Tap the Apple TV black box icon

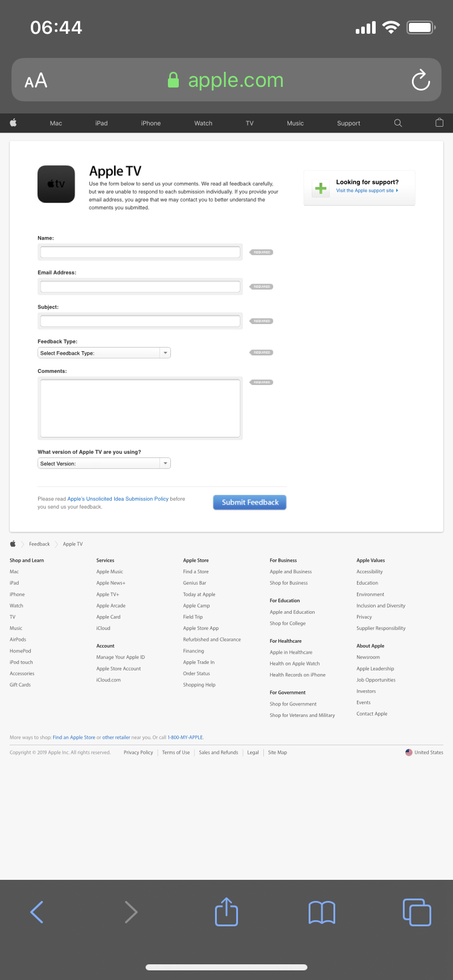[x=56, y=184]
